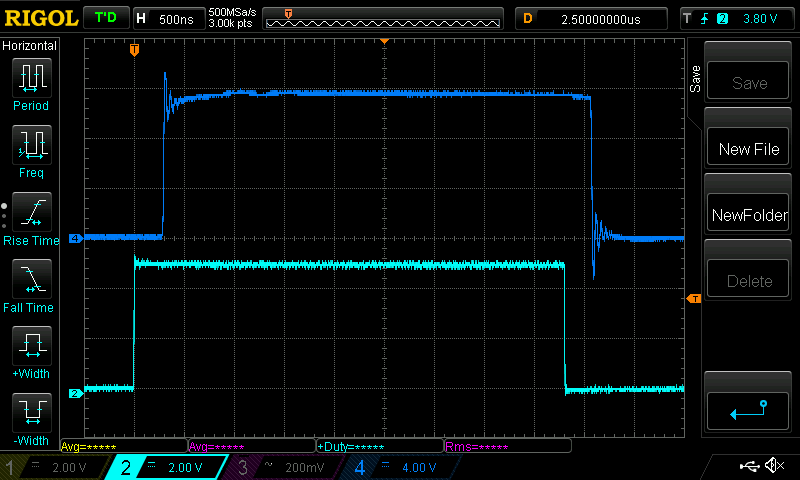Open the Horizontal measurement menu header
Viewport: 800px width, 480px height.
(30, 46)
